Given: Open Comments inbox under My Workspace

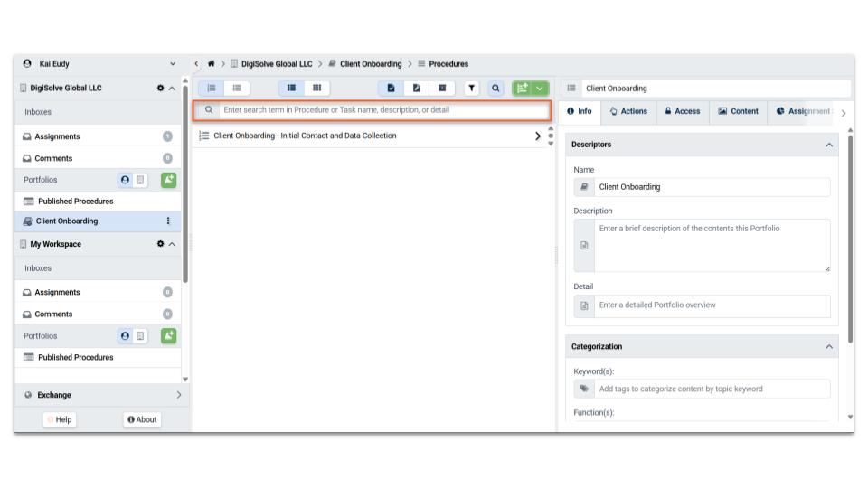Looking at the screenshot, I should [x=98, y=314].
